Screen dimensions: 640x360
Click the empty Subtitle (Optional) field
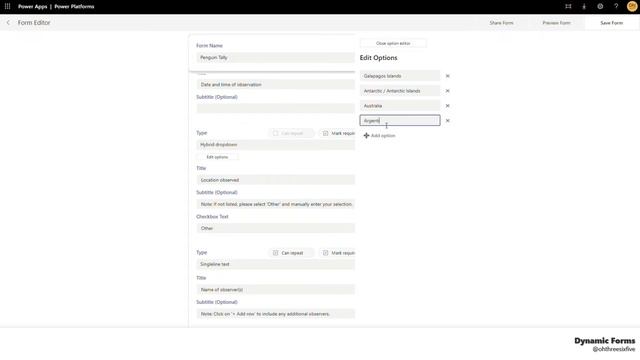(x=276, y=108)
